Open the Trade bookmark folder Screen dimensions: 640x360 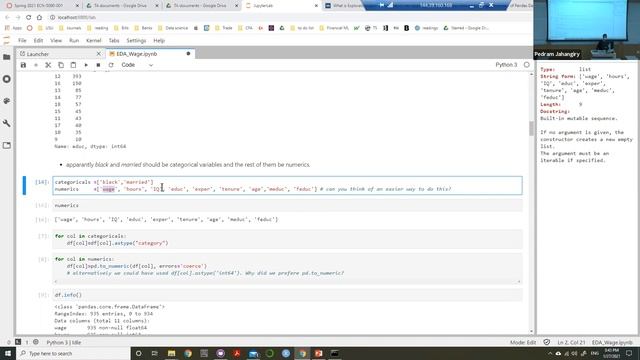[x=224, y=28]
